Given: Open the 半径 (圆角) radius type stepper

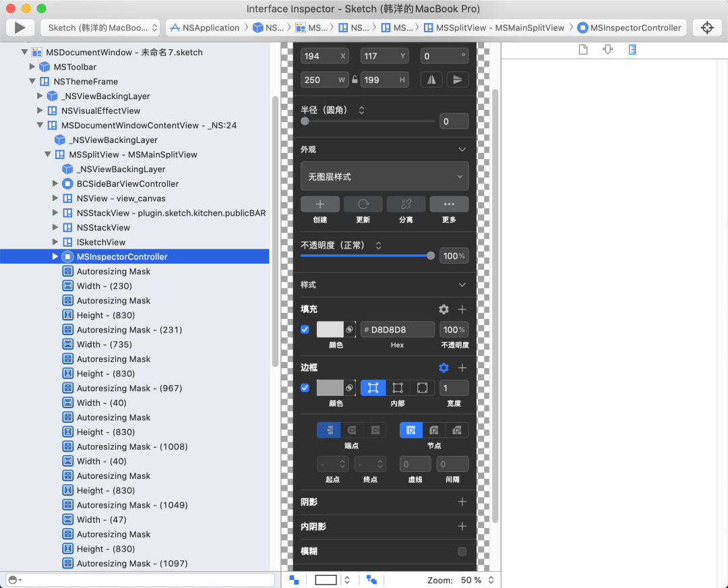Looking at the screenshot, I should click(x=361, y=110).
